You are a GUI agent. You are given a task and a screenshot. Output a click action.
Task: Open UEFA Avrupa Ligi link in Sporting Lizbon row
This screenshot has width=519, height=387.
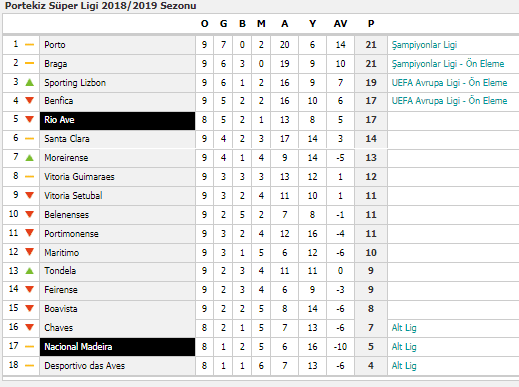[449, 83]
